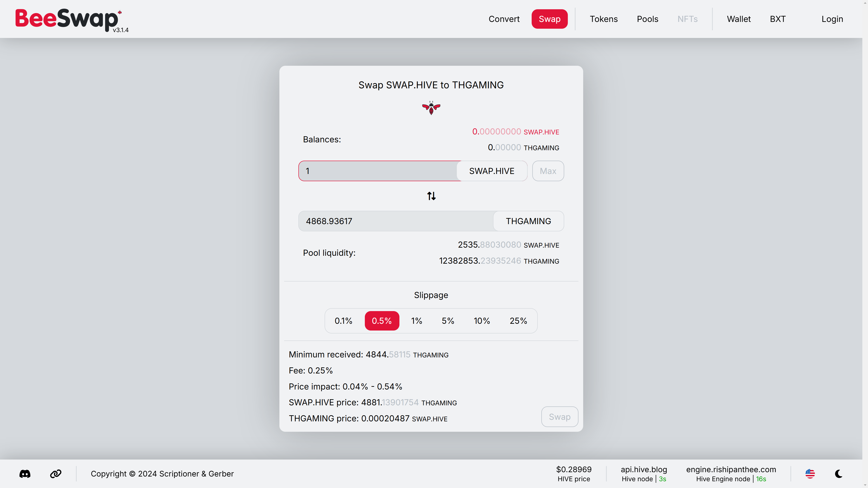This screenshot has width=868, height=488.
Task: Click the Fee: 0.25% text
Action: (x=311, y=371)
